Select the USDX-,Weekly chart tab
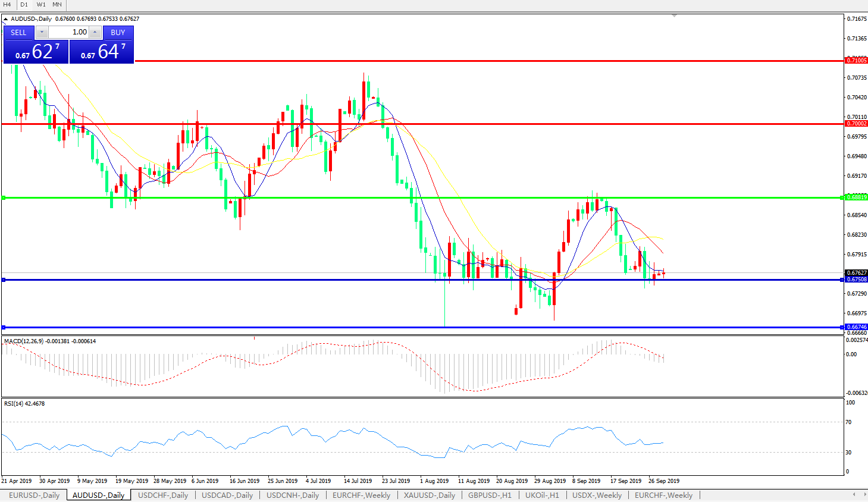The height and width of the screenshot is (502, 868). [597, 495]
